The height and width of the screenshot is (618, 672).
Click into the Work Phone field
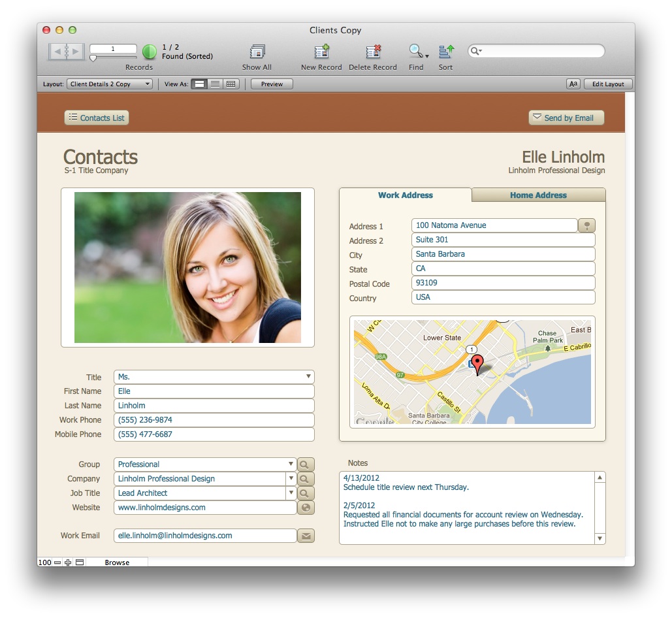tap(214, 420)
